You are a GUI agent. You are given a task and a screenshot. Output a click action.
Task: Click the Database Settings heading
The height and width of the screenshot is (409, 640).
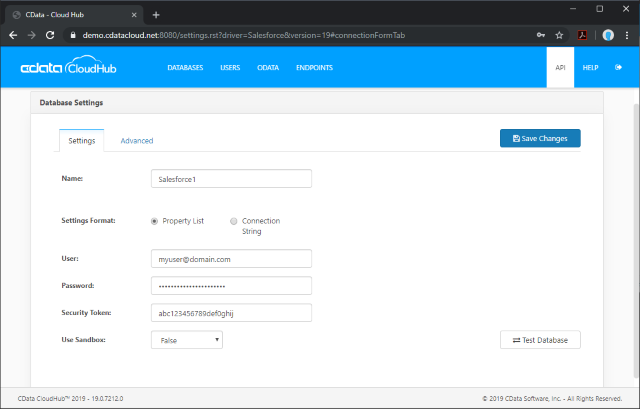(x=71, y=103)
